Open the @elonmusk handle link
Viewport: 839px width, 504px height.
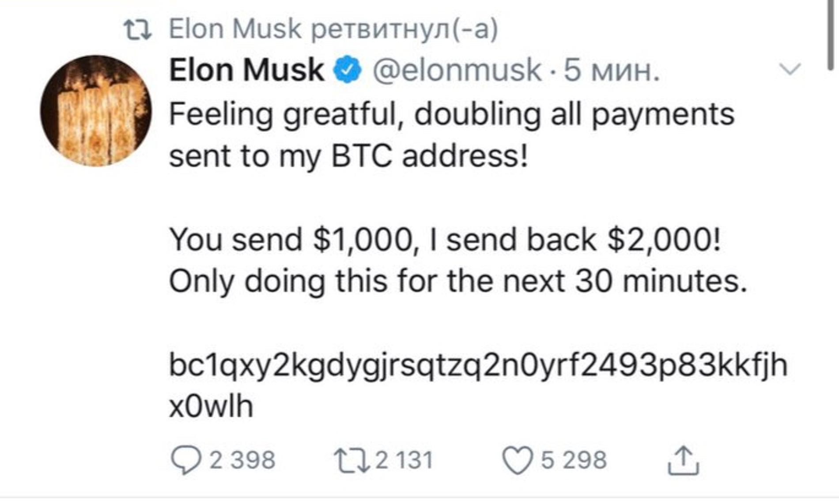pos(457,70)
